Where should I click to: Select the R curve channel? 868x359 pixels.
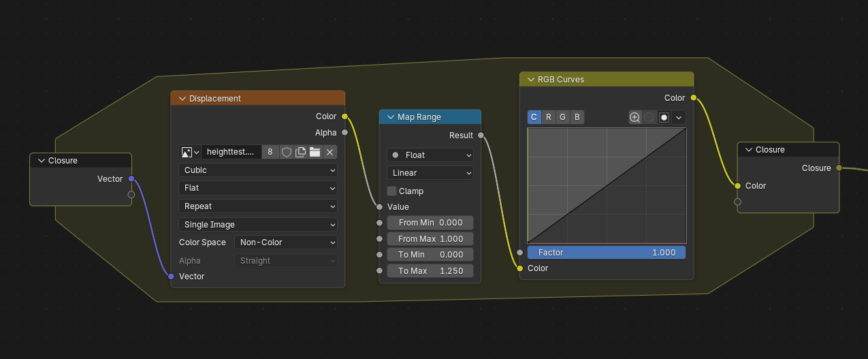pos(549,117)
